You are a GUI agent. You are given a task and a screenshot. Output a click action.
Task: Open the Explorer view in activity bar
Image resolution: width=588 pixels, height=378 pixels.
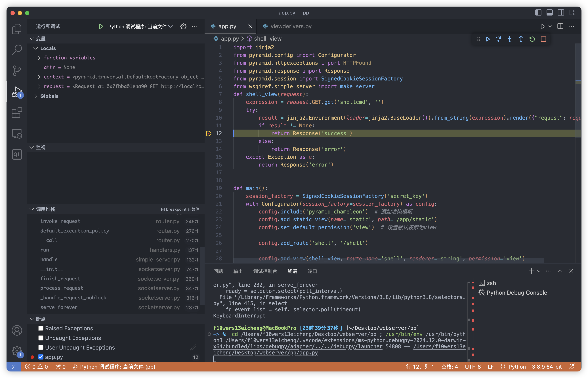click(17, 29)
